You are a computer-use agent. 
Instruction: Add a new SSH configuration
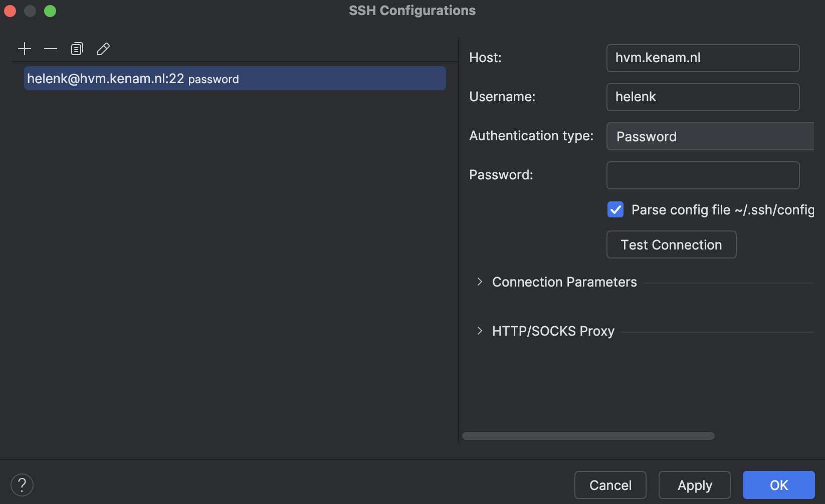[25, 49]
